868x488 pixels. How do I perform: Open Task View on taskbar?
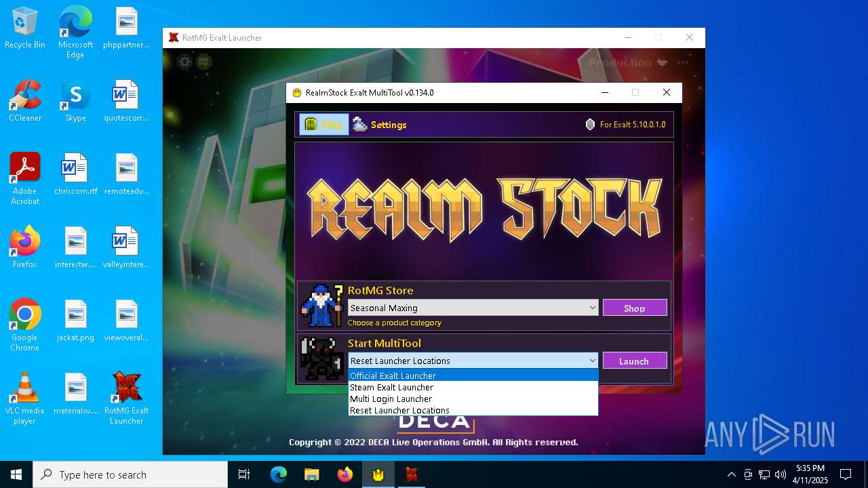coord(244,474)
